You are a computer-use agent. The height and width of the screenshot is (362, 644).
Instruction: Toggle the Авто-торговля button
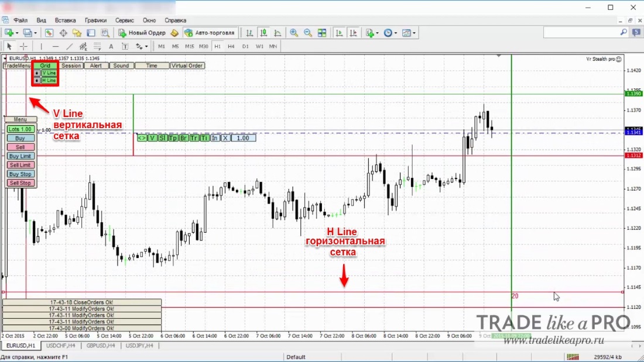(x=210, y=33)
